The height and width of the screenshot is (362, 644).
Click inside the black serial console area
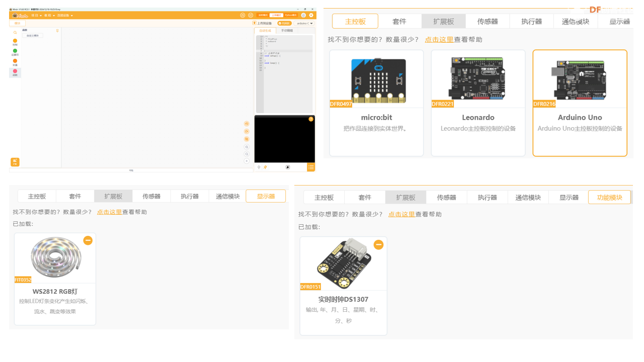[284, 140]
